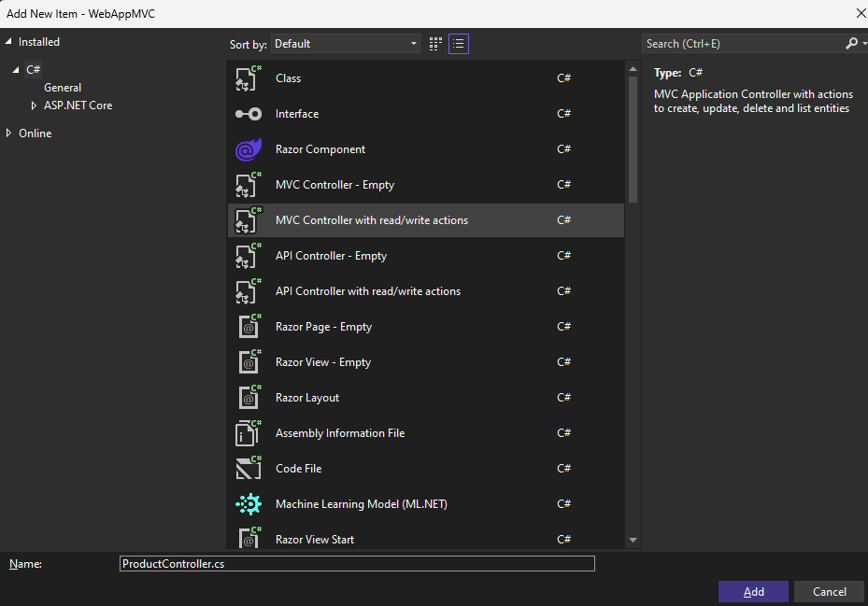Select Razor Layout text
The height and width of the screenshot is (606, 868).
pyautogui.click(x=307, y=398)
